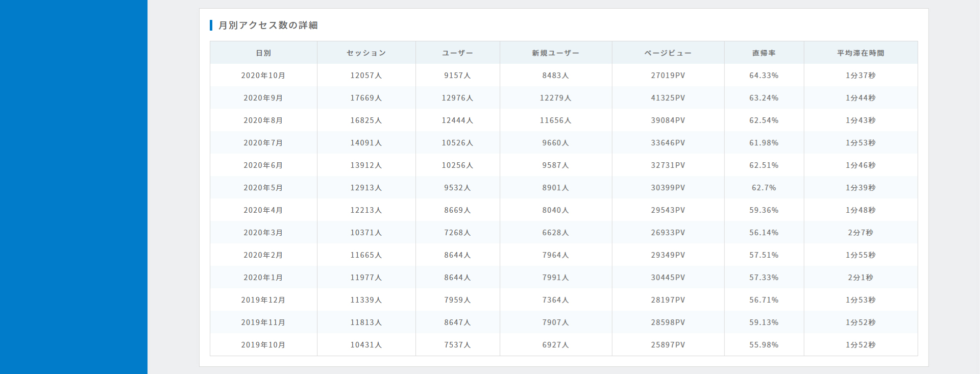
Task: Select the 2020年1月 date cell
Action: 263,278
